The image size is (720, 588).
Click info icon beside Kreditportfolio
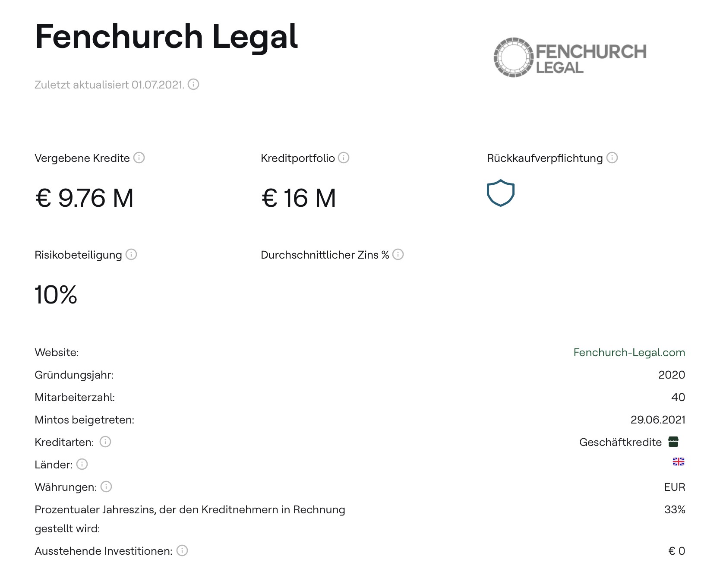[344, 158]
